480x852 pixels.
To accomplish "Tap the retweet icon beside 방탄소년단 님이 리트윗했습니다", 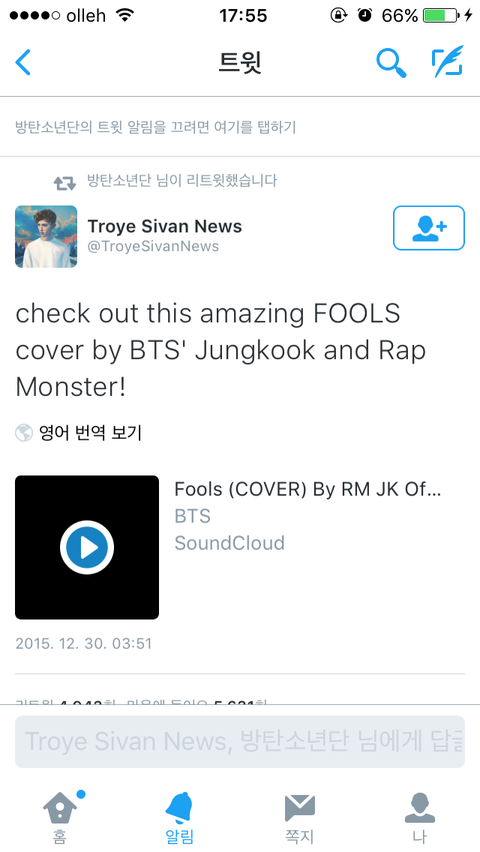I will click(65, 183).
